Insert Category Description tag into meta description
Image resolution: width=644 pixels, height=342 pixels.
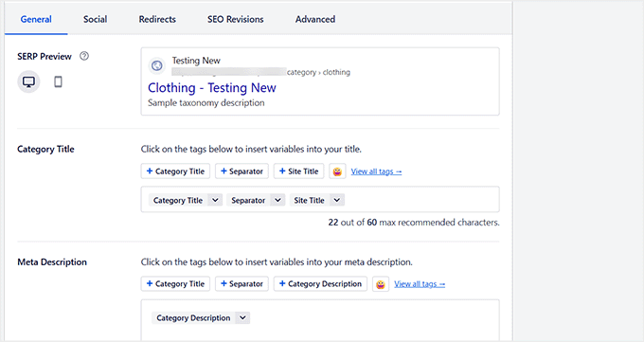pos(320,284)
